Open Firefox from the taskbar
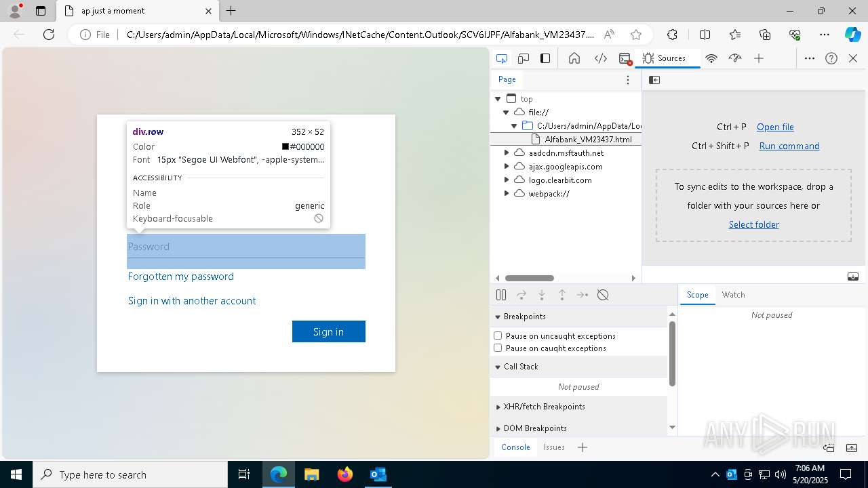Image resolution: width=868 pixels, height=488 pixels. click(x=345, y=474)
